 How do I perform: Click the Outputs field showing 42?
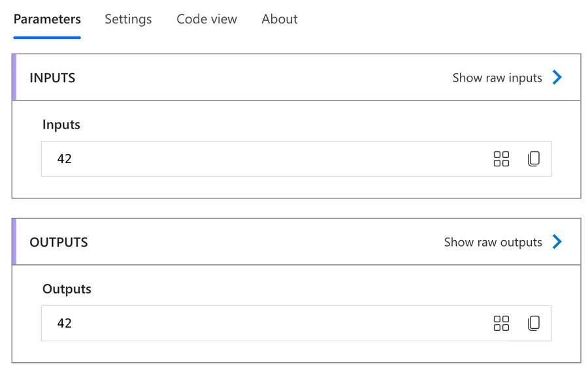click(261, 323)
